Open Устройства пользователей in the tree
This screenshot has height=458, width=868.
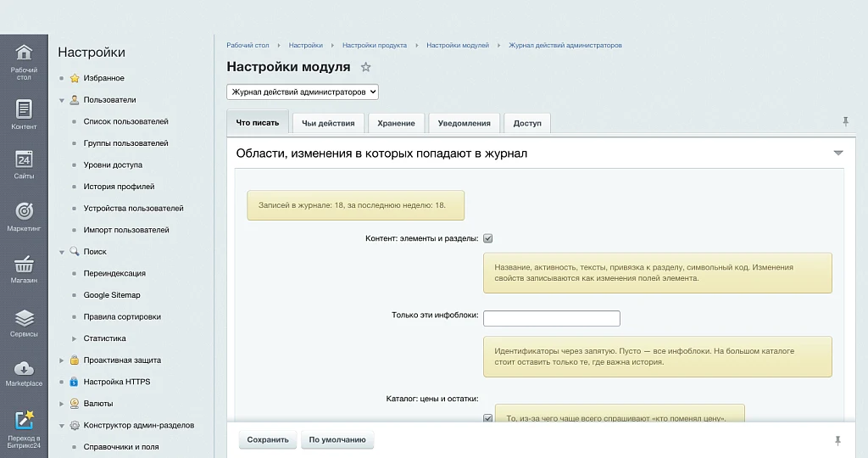click(x=133, y=209)
